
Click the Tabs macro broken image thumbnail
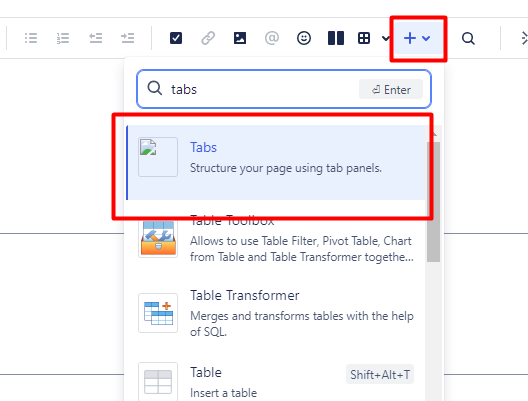pyautogui.click(x=158, y=157)
